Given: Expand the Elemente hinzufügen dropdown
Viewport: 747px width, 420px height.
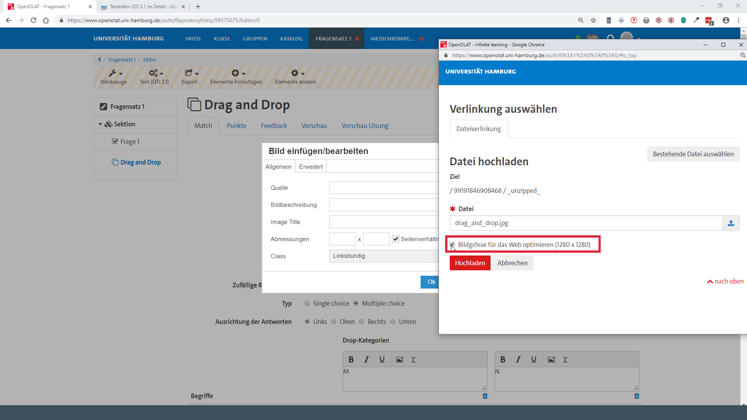Looking at the screenshot, I should point(236,76).
